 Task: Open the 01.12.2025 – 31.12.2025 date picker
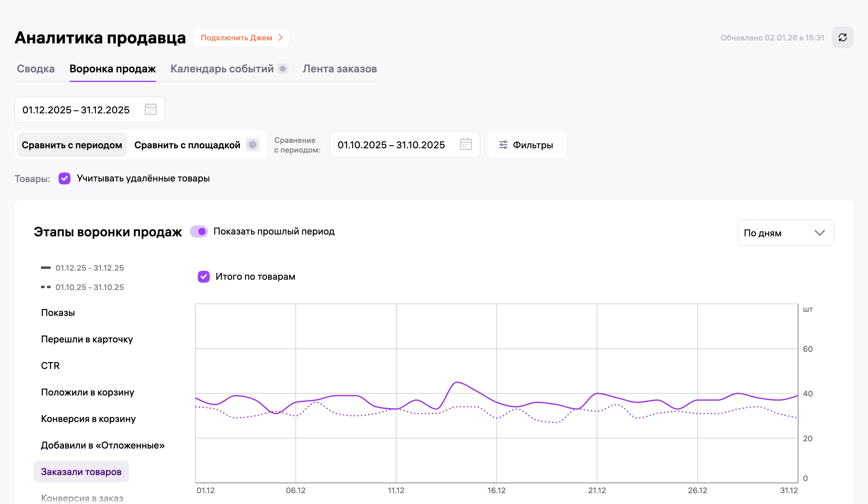click(x=90, y=110)
